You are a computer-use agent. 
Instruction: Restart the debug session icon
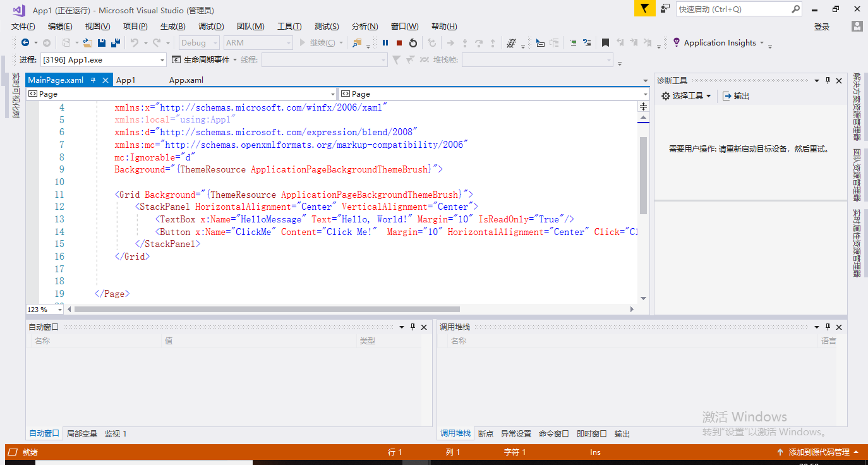coord(413,43)
